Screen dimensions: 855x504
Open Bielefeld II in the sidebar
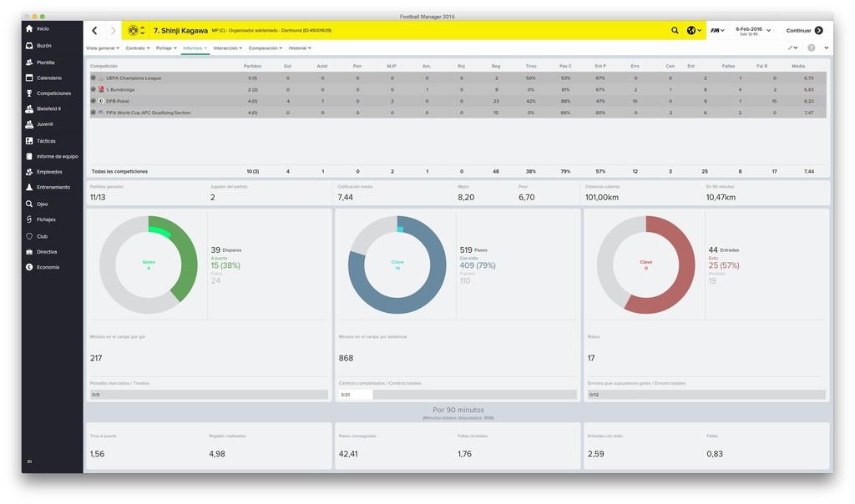point(43,109)
